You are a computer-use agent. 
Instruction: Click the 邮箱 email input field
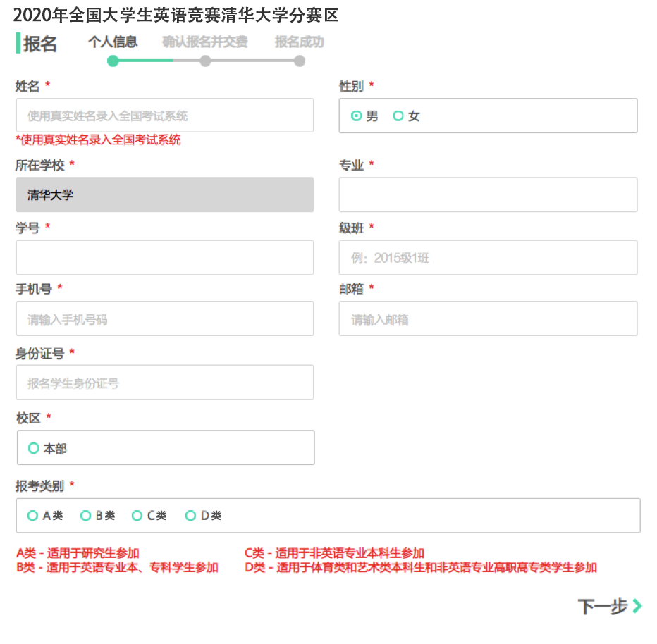(x=488, y=319)
